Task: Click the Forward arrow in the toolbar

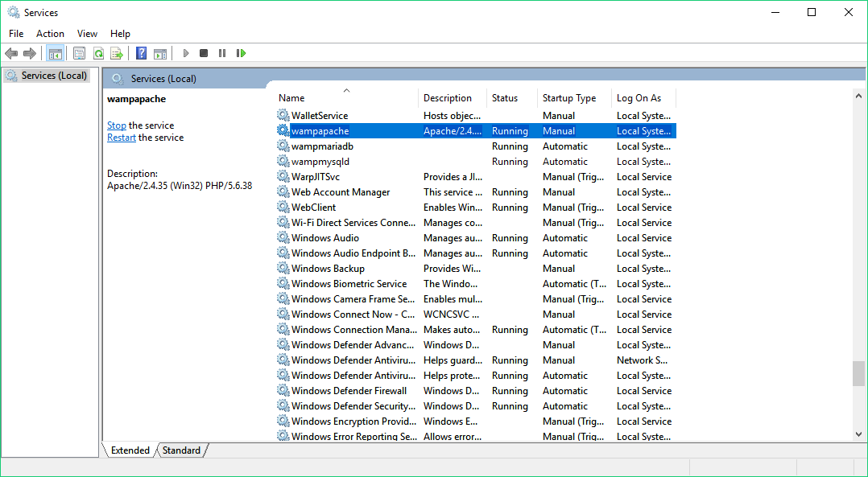Action: point(29,53)
